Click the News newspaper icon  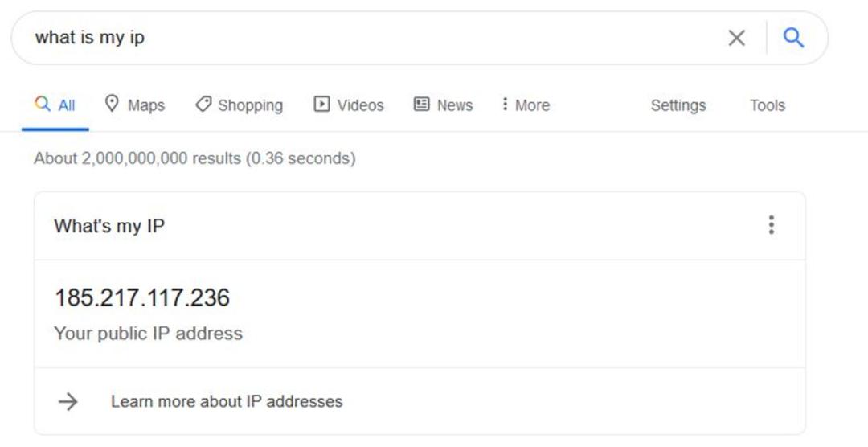pos(421,104)
